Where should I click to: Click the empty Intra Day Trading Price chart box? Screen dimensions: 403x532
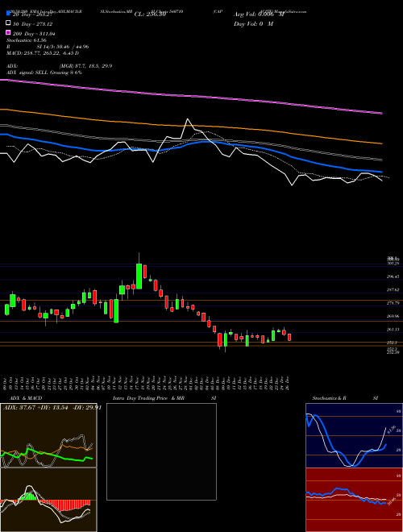(x=161, y=451)
